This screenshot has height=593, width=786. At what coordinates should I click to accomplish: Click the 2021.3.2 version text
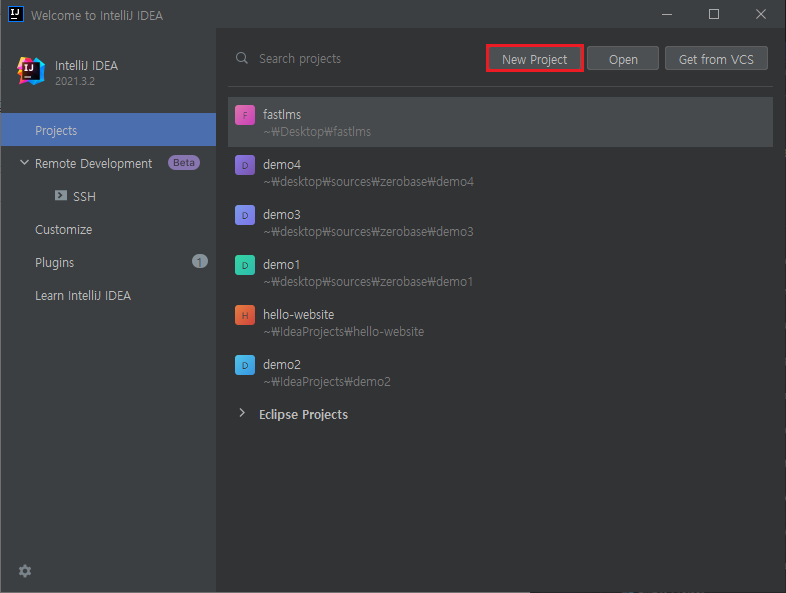point(75,81)
